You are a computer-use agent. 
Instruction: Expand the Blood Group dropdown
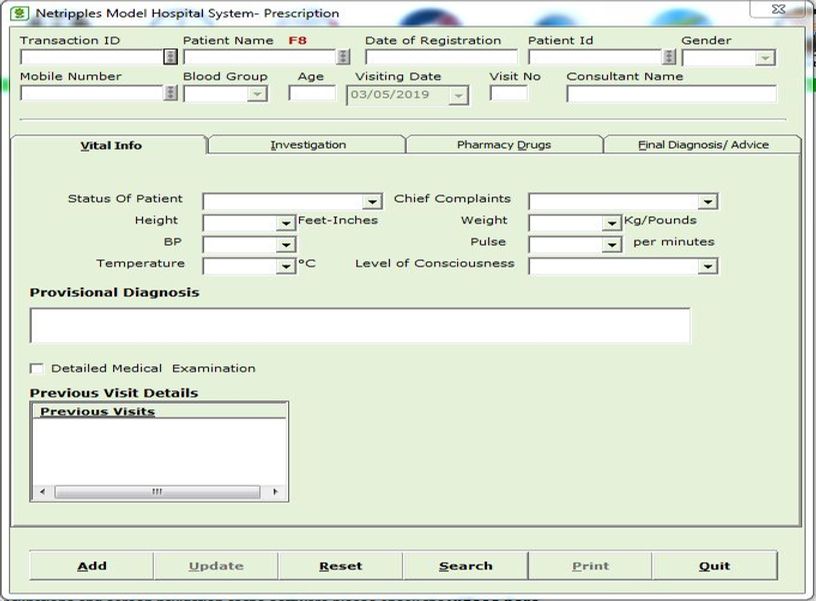pos(257,94)
